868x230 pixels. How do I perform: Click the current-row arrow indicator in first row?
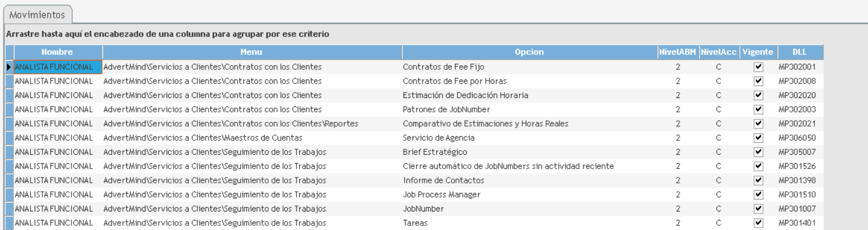point(9,66)
